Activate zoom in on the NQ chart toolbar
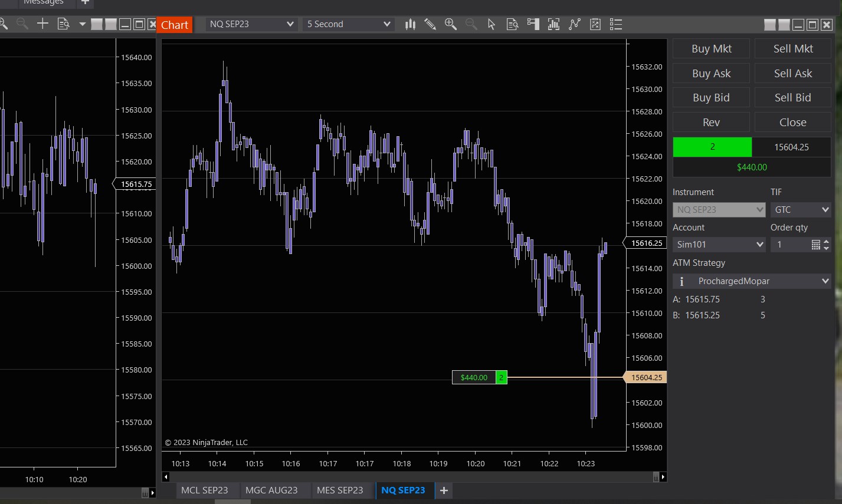 pyautogui.click(x=451, y=24)
